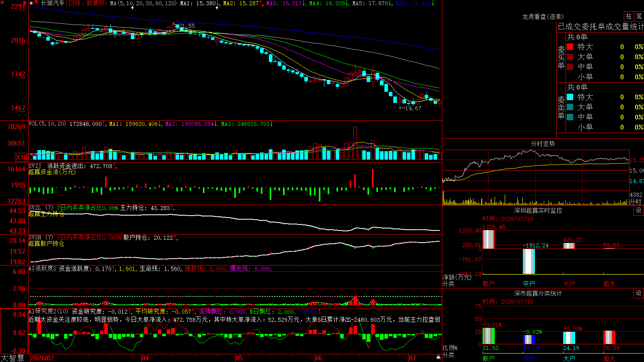Open 设 settings for 深圳超赢实时监控
644x362 pixels.
coord(639,210)
